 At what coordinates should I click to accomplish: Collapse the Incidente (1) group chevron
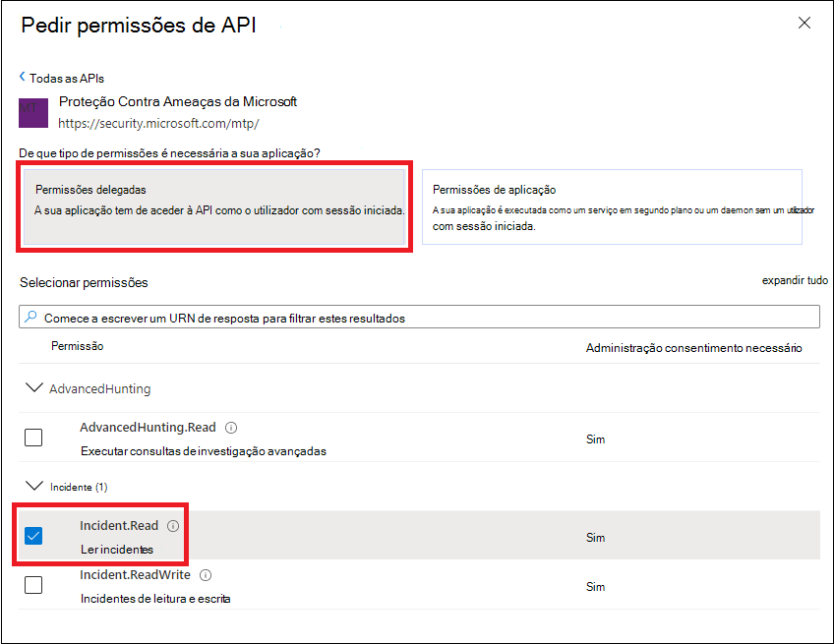click(x=34, y=486)
